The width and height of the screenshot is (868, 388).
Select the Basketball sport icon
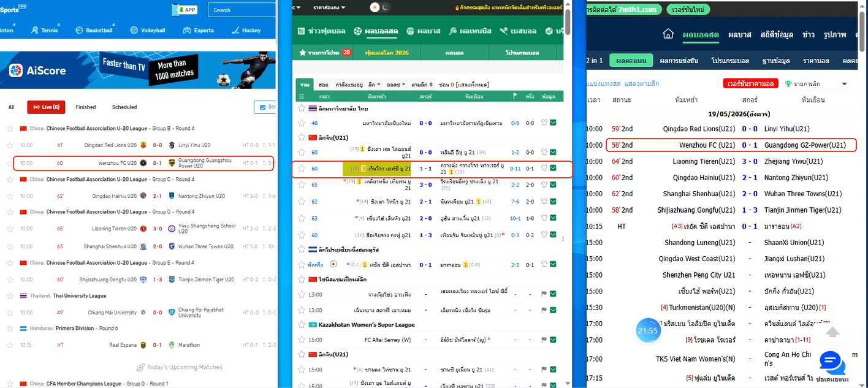[x=79, y=30]
